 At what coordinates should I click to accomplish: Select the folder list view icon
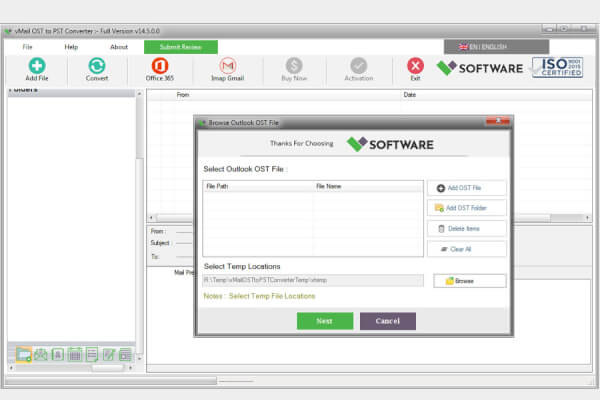pyautogui.click(x=24, y=354)
